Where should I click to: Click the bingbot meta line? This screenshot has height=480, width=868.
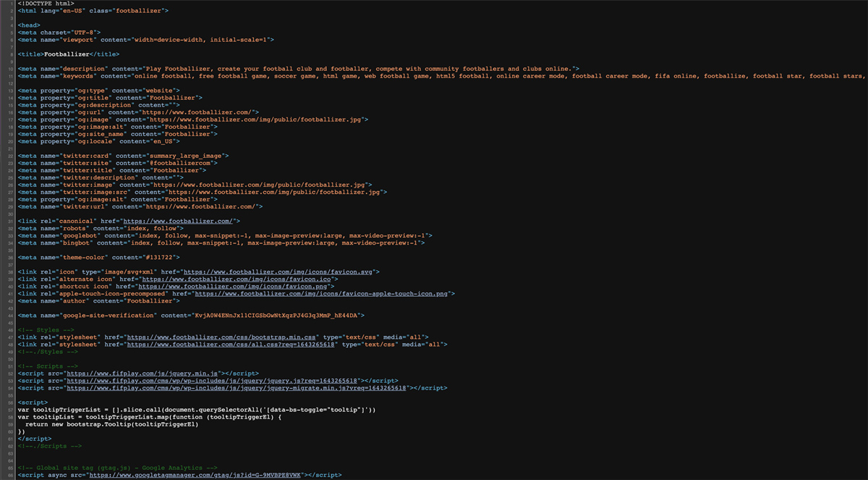221,243
